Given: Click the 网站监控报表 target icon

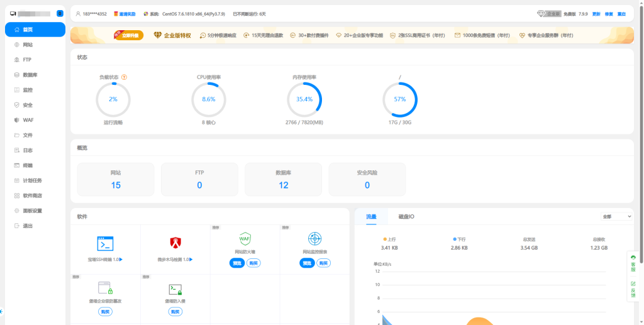Looking at the screenshot, I should coord(314,239).
